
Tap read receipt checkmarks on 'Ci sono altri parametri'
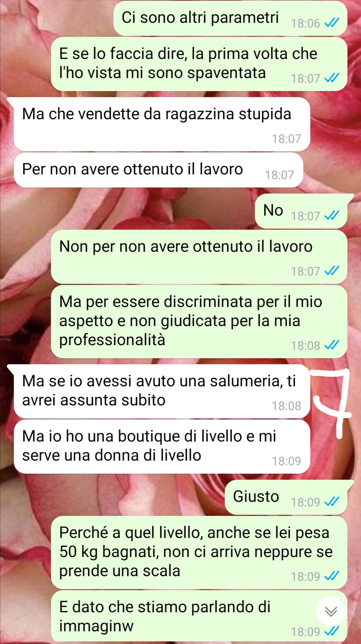click(x=332, y=23)
